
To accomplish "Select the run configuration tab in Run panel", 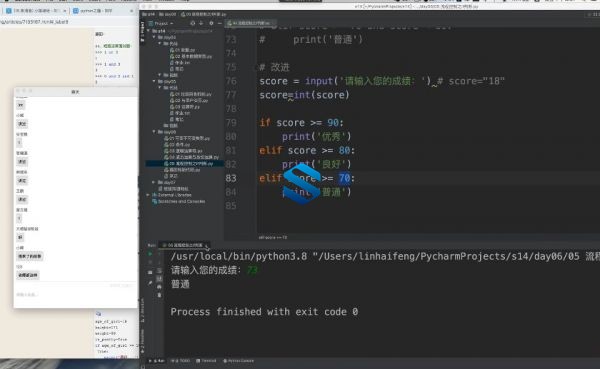I will (183, 245).
